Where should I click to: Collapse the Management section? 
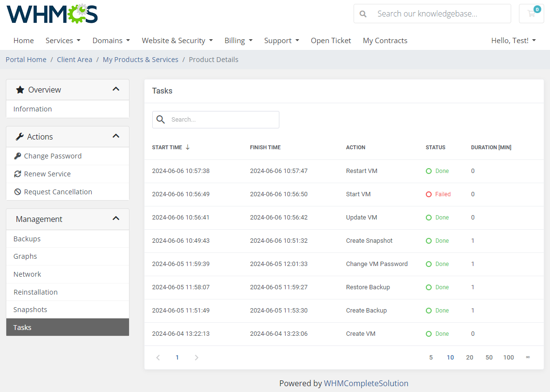coord(116,219)
